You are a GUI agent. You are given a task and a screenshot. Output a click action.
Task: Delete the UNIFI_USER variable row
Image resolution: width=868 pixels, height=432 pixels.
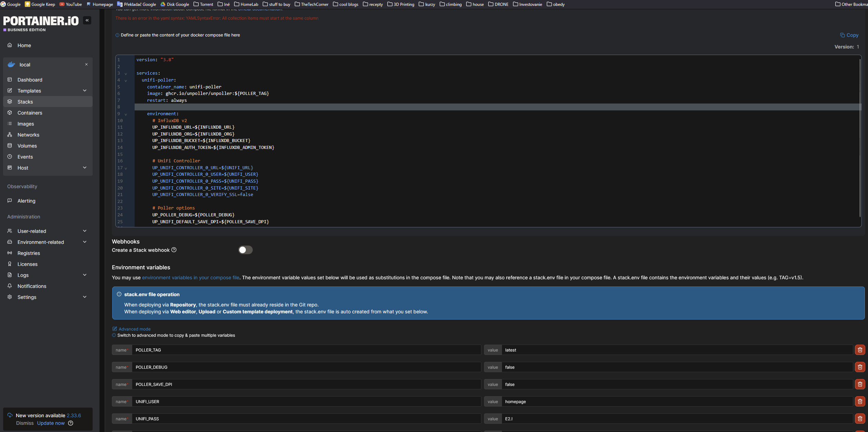(x=860, y=401)
